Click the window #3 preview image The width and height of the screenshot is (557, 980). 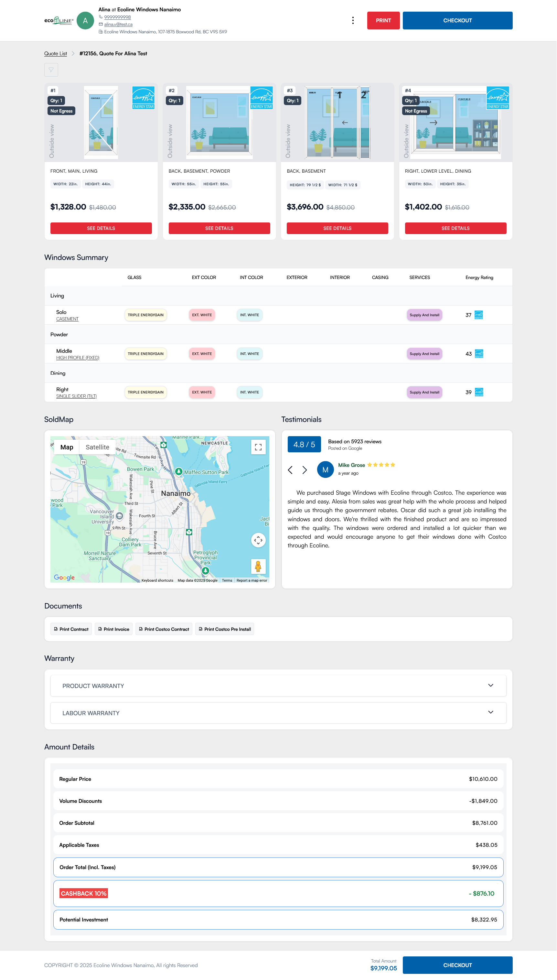tap(337, 123)
